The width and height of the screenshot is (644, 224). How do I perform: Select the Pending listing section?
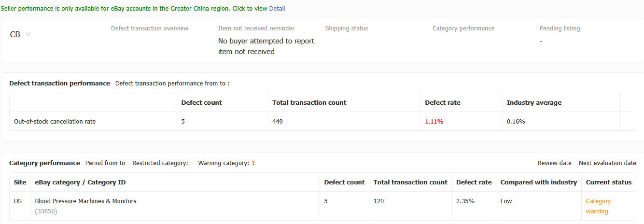(560, 28)
